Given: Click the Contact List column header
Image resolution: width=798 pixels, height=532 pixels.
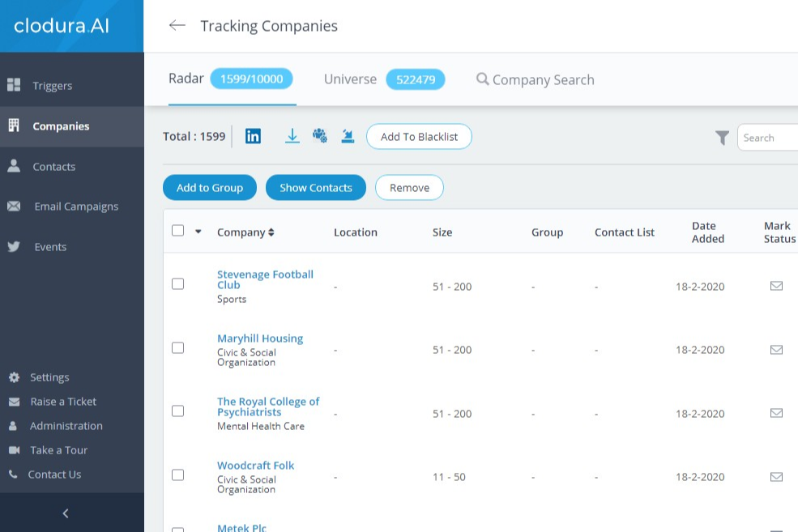Looking at the screenshot, I should click(625, 232).
